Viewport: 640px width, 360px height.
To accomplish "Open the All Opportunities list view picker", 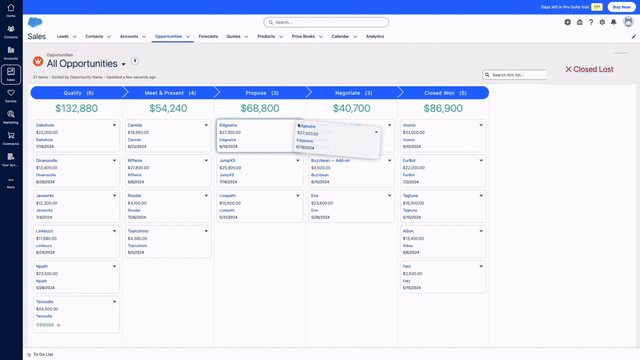I will tap(124, 64).
